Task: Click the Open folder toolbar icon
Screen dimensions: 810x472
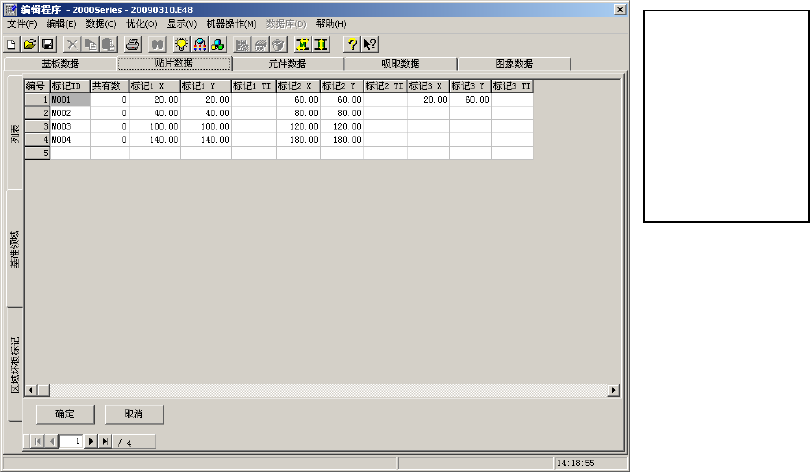Action: pyautogui.click(x=30, y=44)
